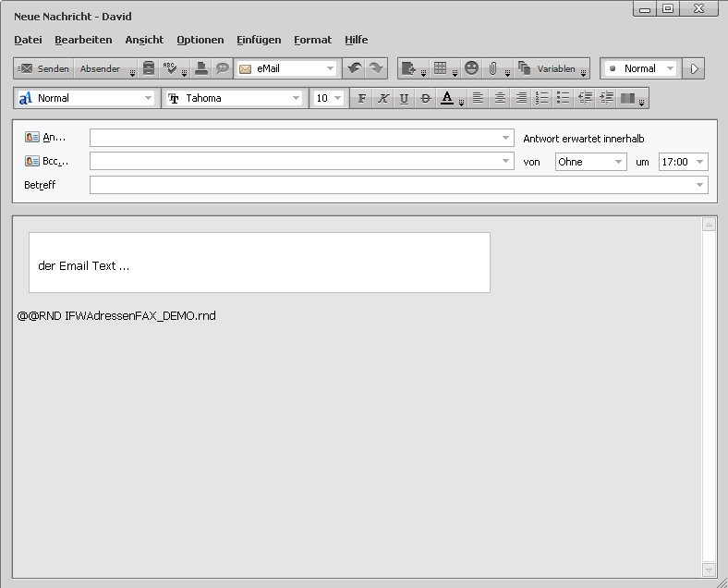Screen dimensions: 728x588
Task: Click the undo arrow icon
Action: pyautogui.click(x=353, y=68)
